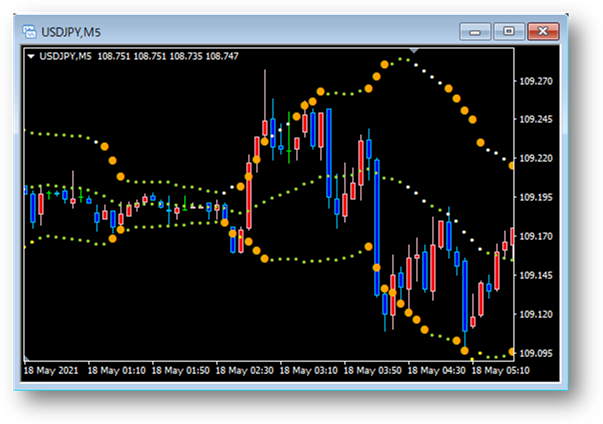Viewport: 603px width, 424px height.
Task: Click the 109.170 price label
Action: [536, 236]
